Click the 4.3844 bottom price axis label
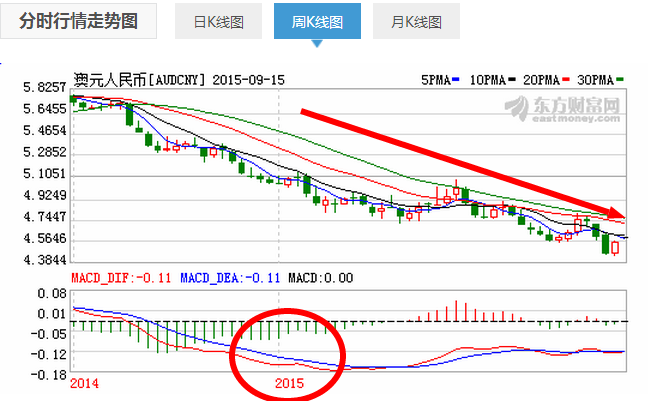The height and width of the screenshot is (401, 648). pyautogui.click(x=43, y=260)
